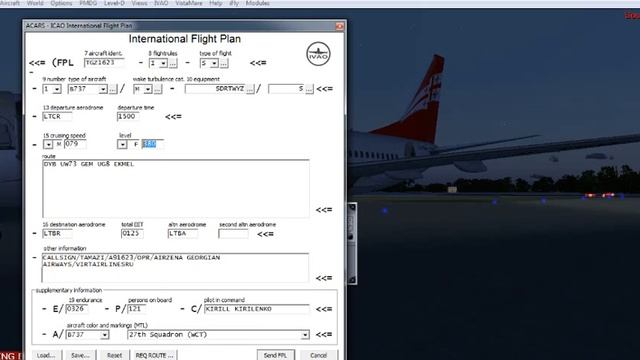Click inside the route text area
Viewport: 640px width, 360px height.
(x=176, y=189)
